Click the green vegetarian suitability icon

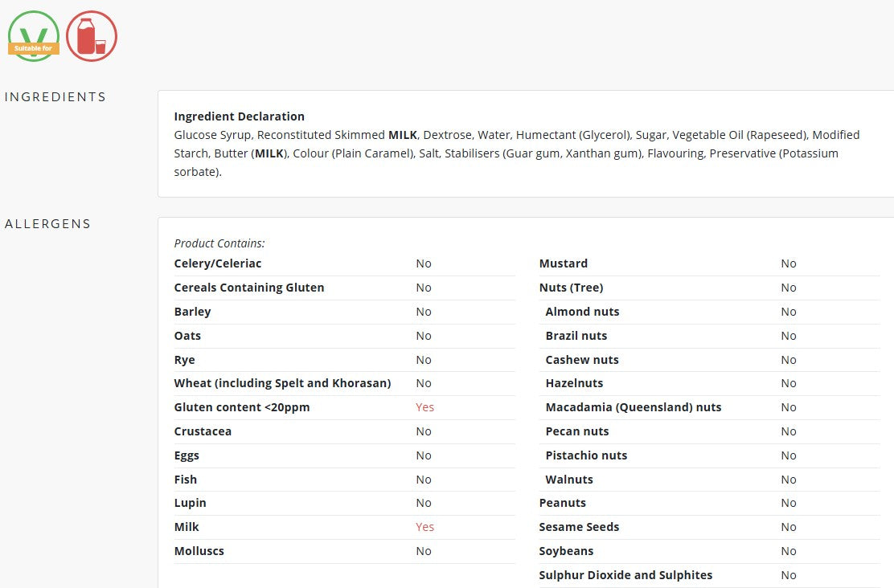tap(34, 36)
